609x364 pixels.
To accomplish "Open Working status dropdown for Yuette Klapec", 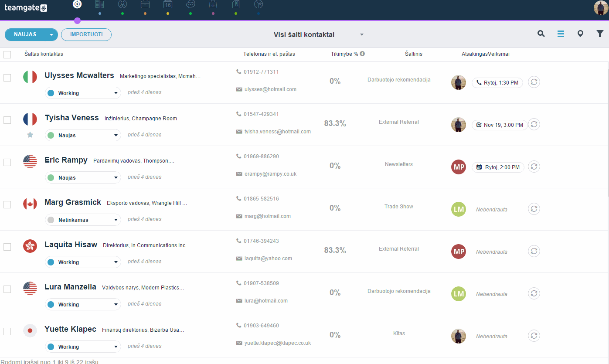I will pyautogui.click(x=83, y=347).
